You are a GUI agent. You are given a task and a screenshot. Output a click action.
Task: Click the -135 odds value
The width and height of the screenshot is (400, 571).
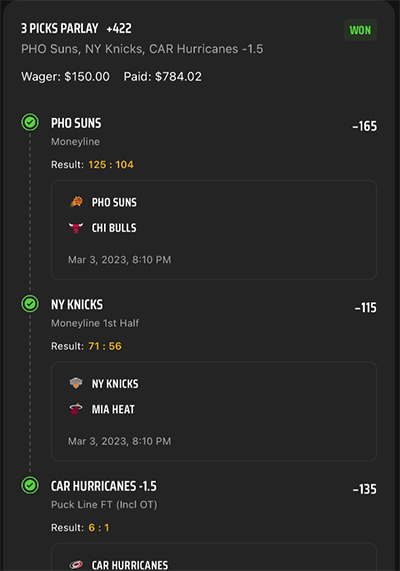[x=365, y=489]
